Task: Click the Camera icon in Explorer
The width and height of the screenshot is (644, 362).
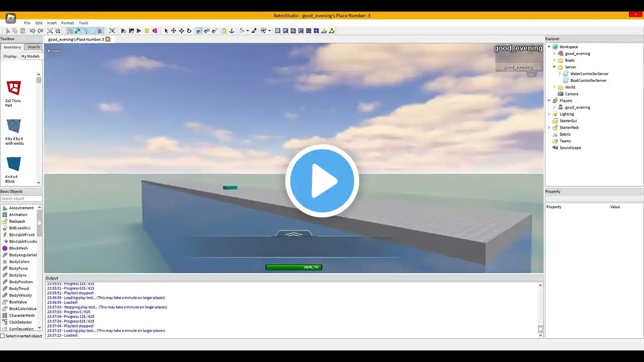Action: 561,94
